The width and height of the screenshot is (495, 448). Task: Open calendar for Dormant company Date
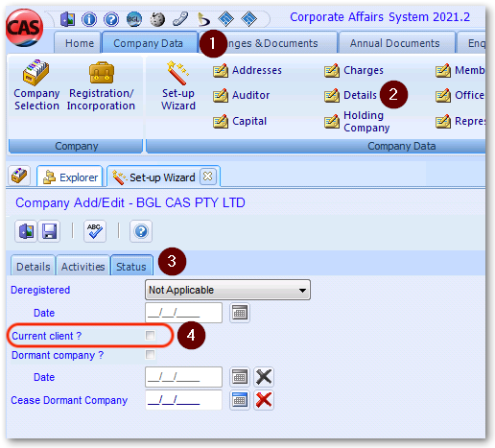click(240, 377)
